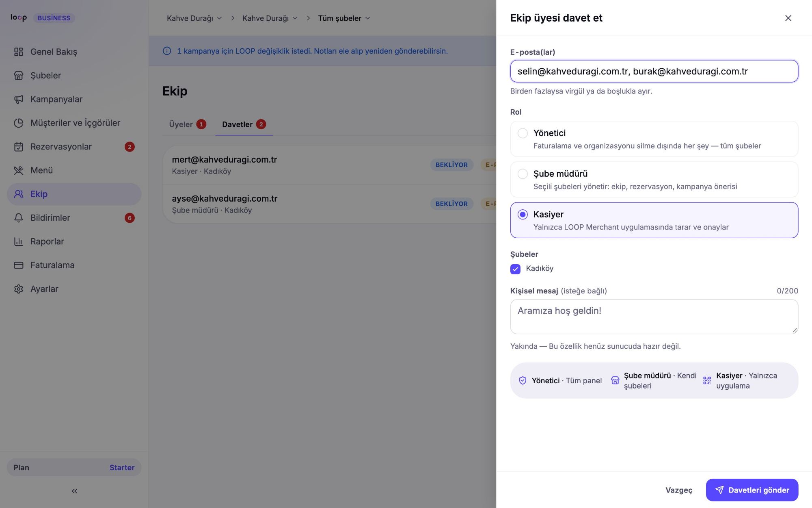Click the mert@kahveduragi.com.tr invite row
Screen dimensions: 812x508
pyautogui.click(x=330, y=165)
